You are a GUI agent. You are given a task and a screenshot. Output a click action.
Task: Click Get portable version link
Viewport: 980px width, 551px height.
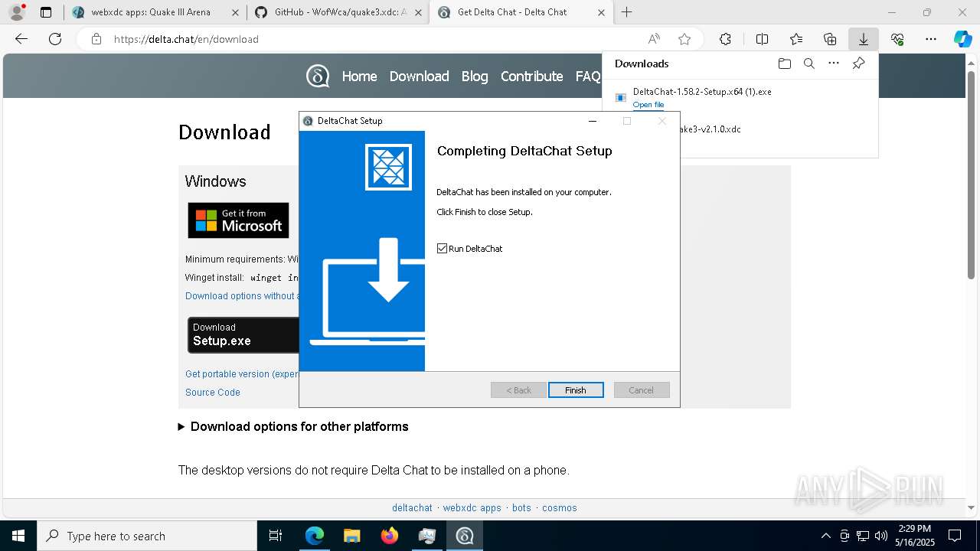(242, 374)
